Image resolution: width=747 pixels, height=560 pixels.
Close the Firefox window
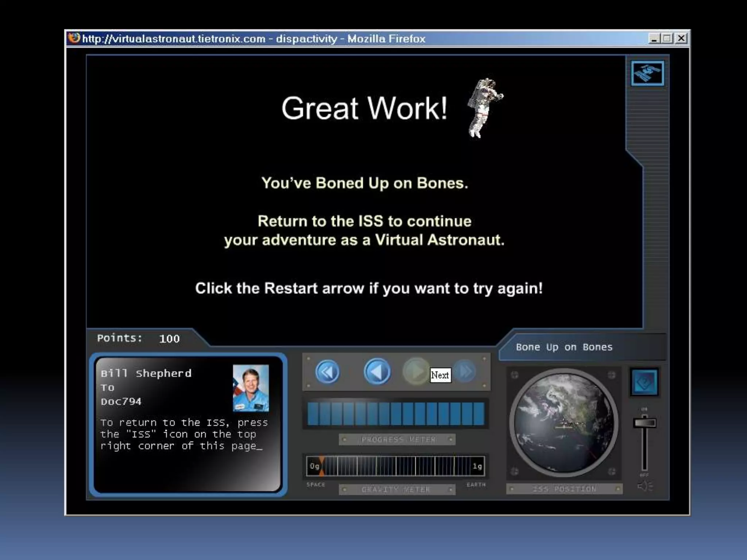point(681,38)
